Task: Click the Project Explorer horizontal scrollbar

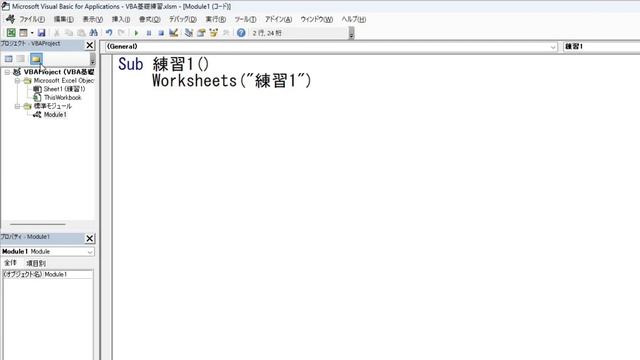Action: point(38,224)
